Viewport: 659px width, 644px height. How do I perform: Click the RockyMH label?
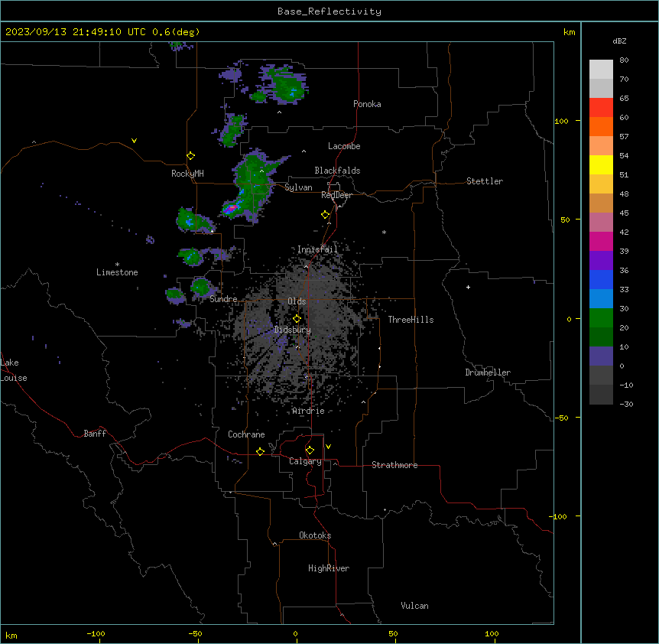(x=187, y=173)
